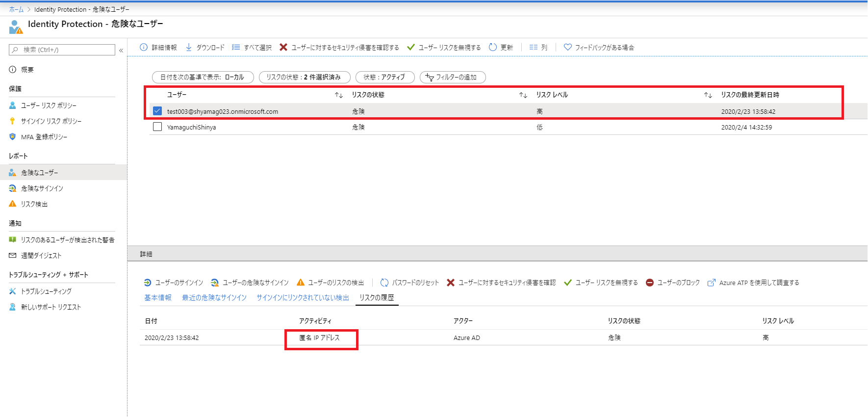Screen dimensions: 868x417
Task: Check the YamaguchiShinya row checkbox
Action: click(x=157, y=127)
